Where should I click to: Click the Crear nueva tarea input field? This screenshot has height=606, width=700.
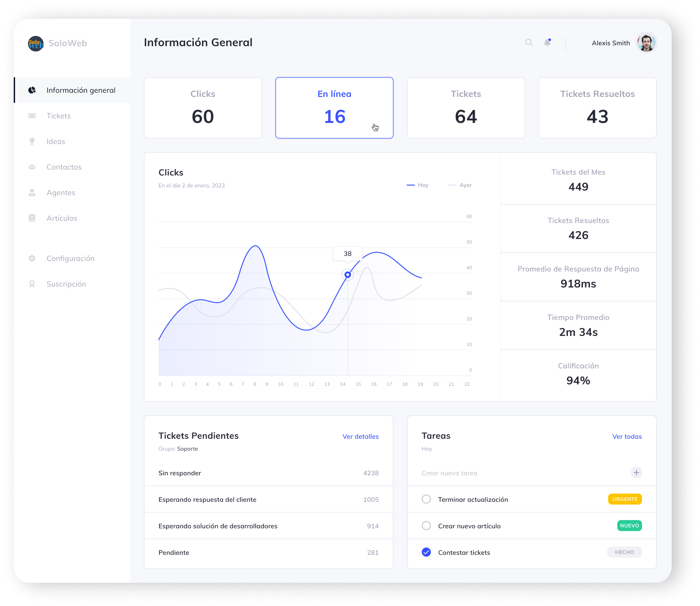point(480,473)
